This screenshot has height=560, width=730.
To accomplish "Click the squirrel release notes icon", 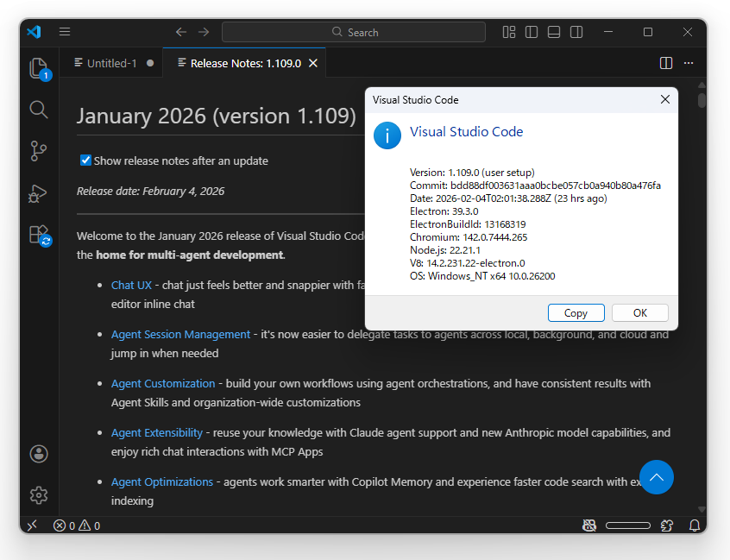I will pyautogui.click(x=667, y=525).
